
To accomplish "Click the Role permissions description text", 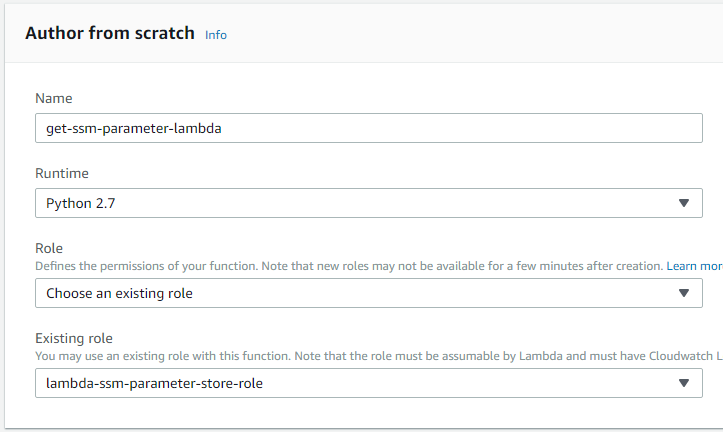I will point(300,267).
